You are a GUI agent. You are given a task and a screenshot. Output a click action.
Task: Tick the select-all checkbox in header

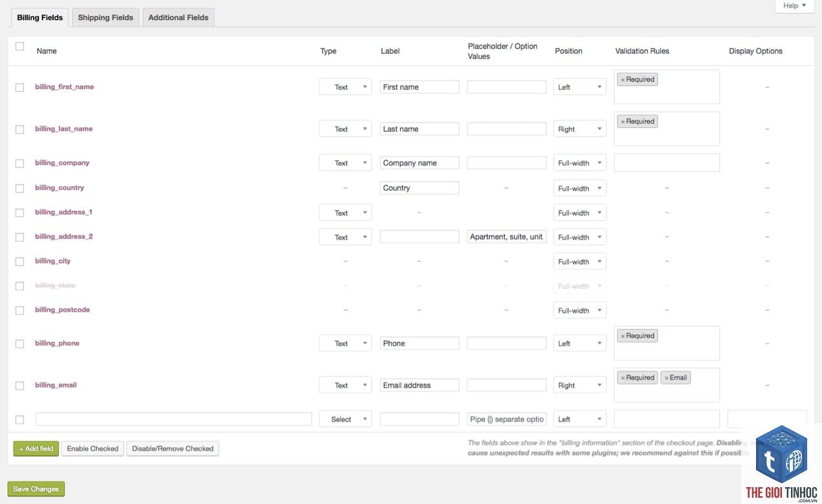(x=19, y=46)
